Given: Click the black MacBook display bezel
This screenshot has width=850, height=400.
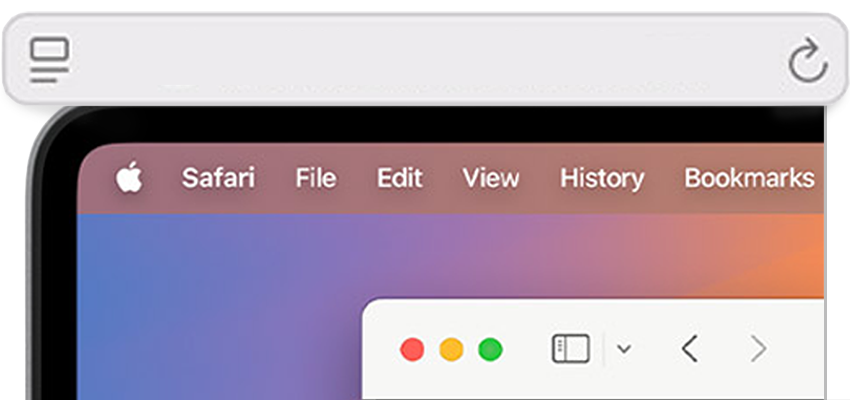Looking at the screenshot, I should pyautogui.click(x=434, y=125).
